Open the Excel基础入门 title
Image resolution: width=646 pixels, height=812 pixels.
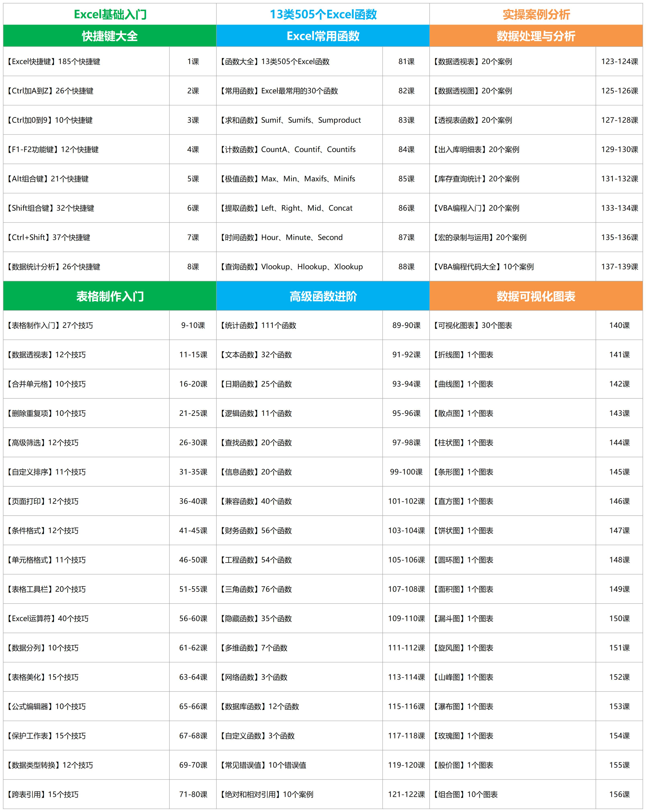coord(110,14)
